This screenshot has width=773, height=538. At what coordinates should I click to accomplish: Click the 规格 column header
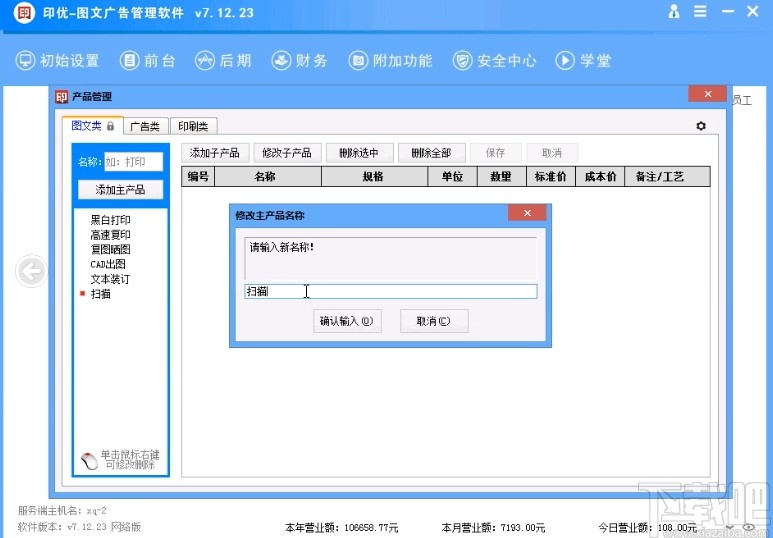point(374,177)
